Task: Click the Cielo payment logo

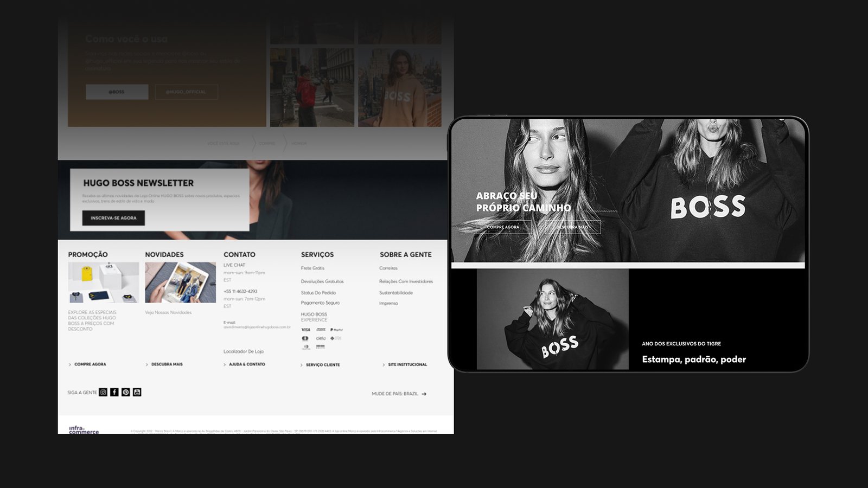Action: pyautogui.click(x=321, y=338)
